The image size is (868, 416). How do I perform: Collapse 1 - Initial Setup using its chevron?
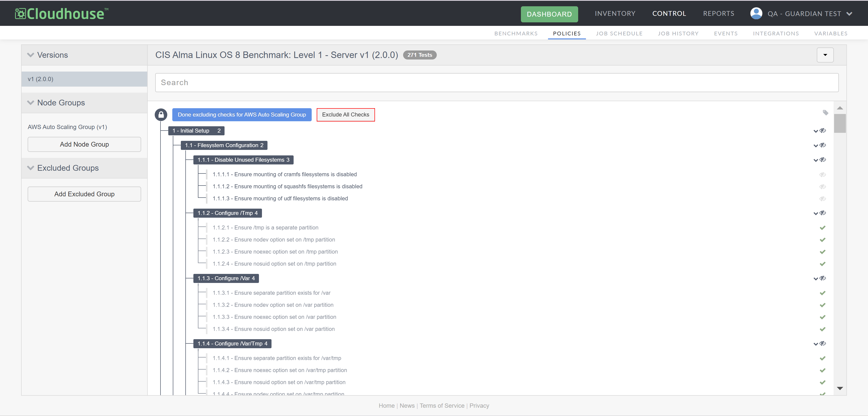point(816,131)
